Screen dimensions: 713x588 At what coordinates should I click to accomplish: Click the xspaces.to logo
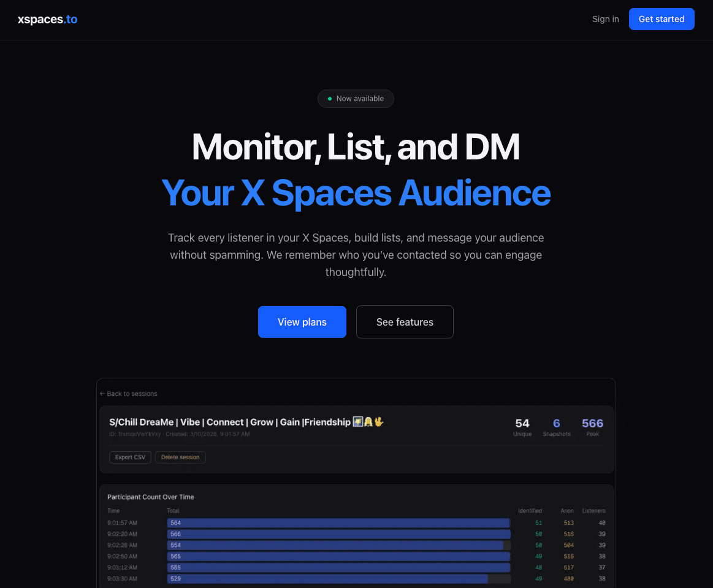47,19
